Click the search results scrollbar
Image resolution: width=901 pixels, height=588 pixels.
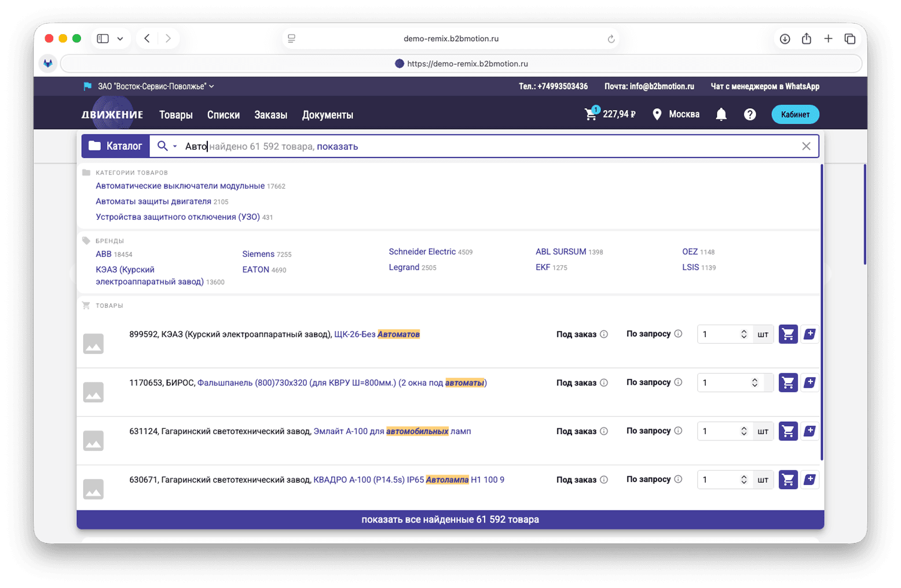tap(822, 313)
